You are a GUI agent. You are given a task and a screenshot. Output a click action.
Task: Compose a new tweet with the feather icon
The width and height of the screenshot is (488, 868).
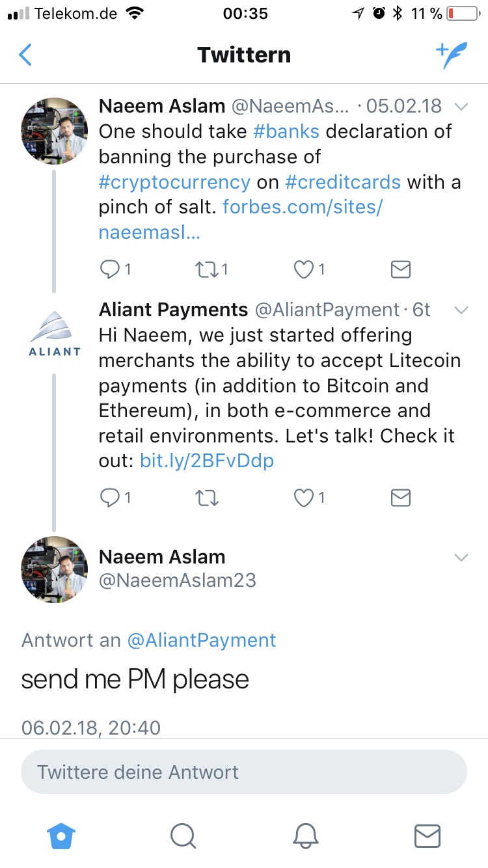(452, 55)
